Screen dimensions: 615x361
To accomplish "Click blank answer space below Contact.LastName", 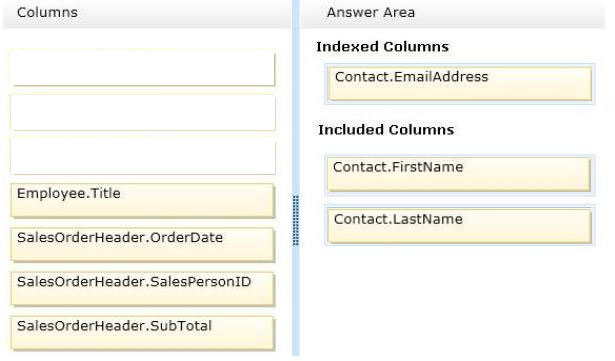I will [x=453, y=302].
